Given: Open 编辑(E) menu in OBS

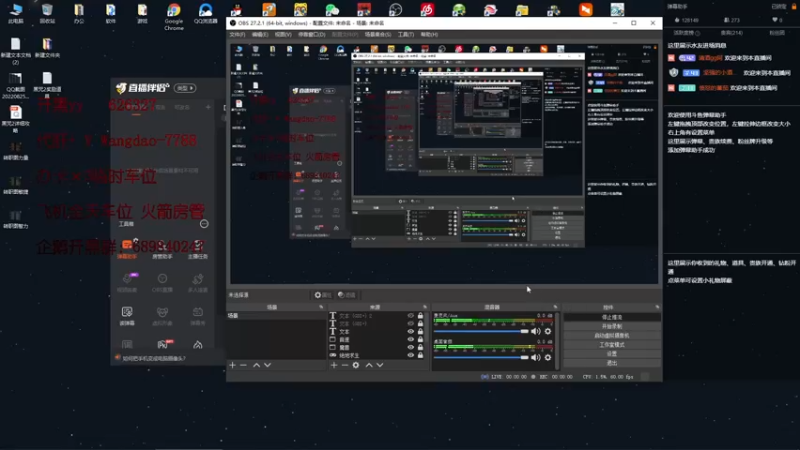Looking at the screenshot, I should pyautogui.click(x=260, y=35).
